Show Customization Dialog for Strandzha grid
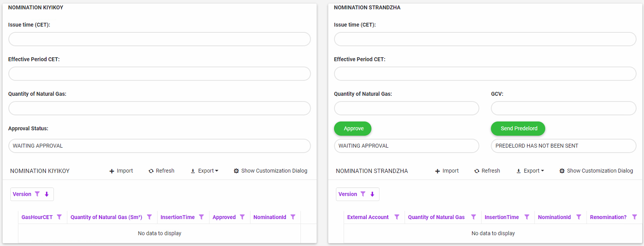Screen dimensions: 644x246 coord(596,171)
